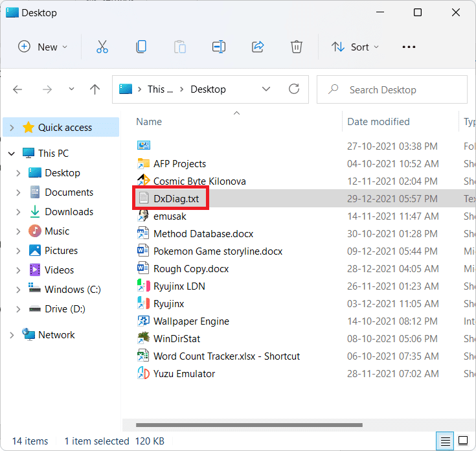The height and width of the screenshot is (451, 476).
Task: Click the Rough Copy.docx Word icon
Action: [x=143, y=268]
